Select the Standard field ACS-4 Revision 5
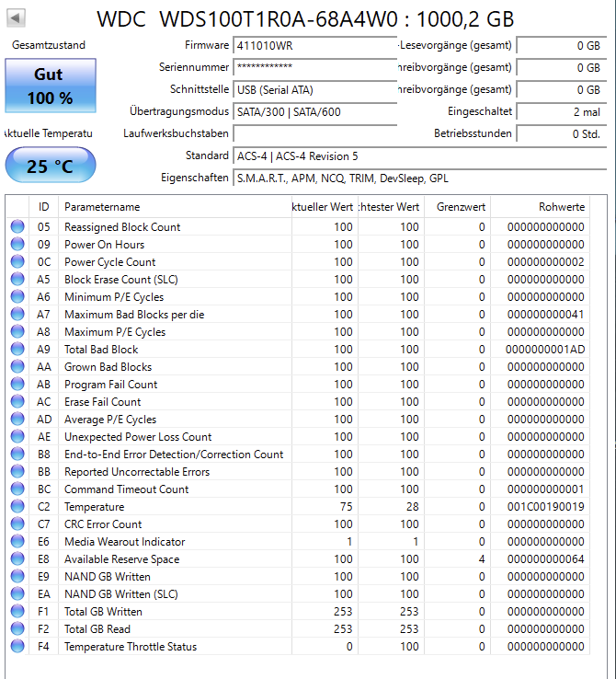616x679 pixels. 420,155
